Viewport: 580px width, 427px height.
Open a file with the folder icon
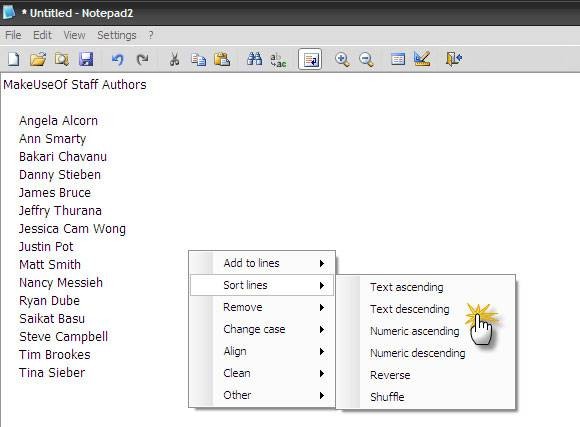[38, 59]
